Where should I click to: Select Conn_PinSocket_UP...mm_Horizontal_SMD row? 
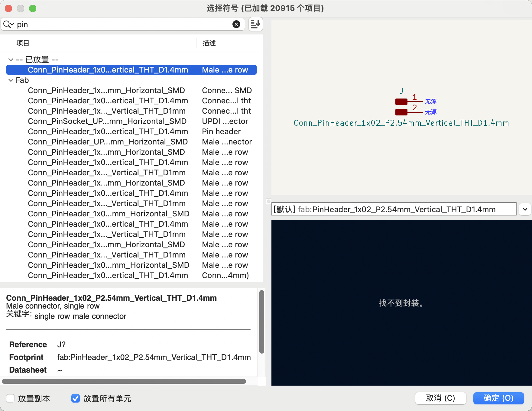pos(131,121)
